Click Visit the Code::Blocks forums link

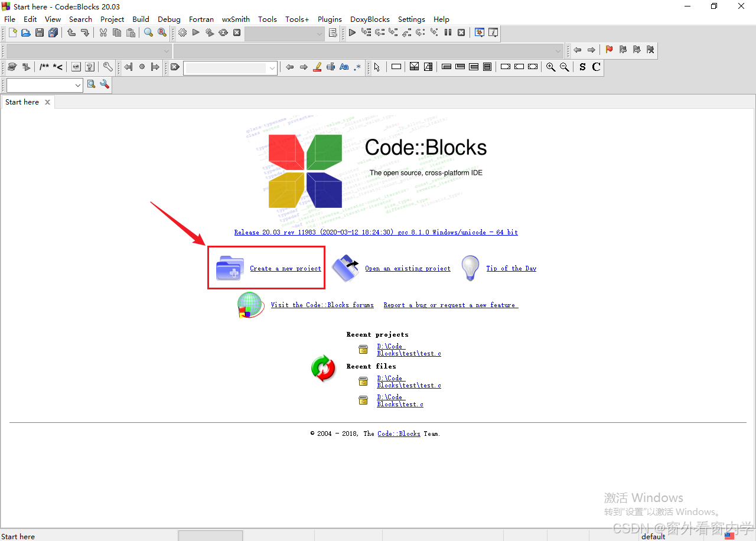tap(322, 305)
